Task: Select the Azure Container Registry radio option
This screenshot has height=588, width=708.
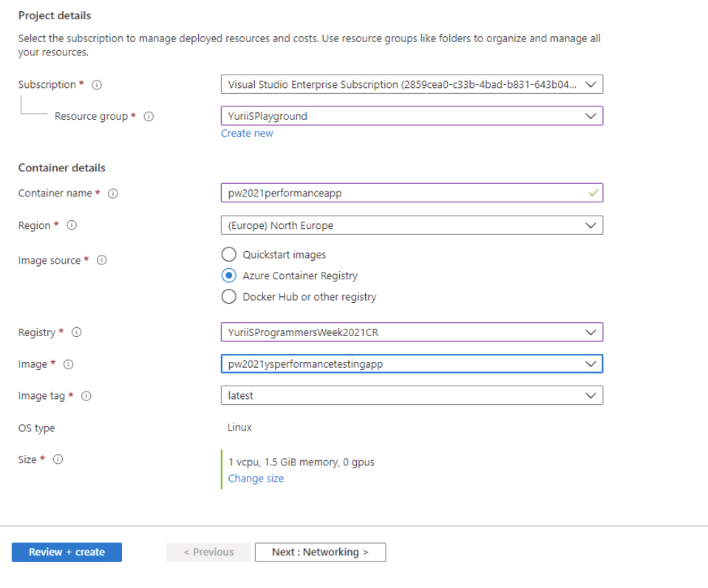Action: tap(229, 276)
